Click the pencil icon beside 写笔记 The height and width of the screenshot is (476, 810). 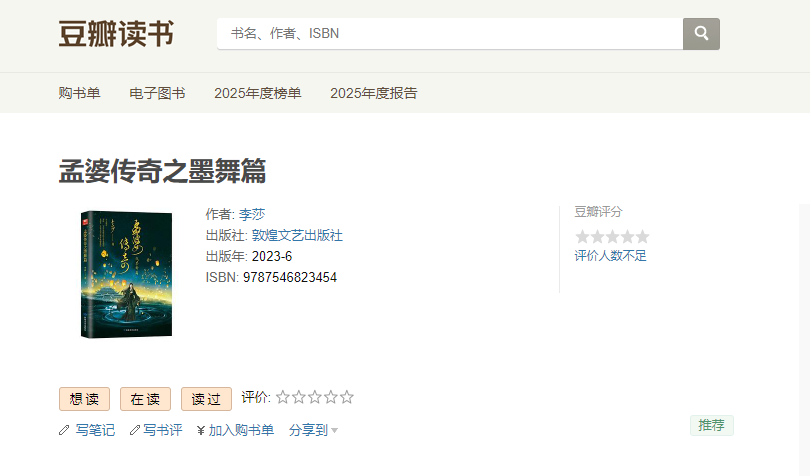point(64,430)
